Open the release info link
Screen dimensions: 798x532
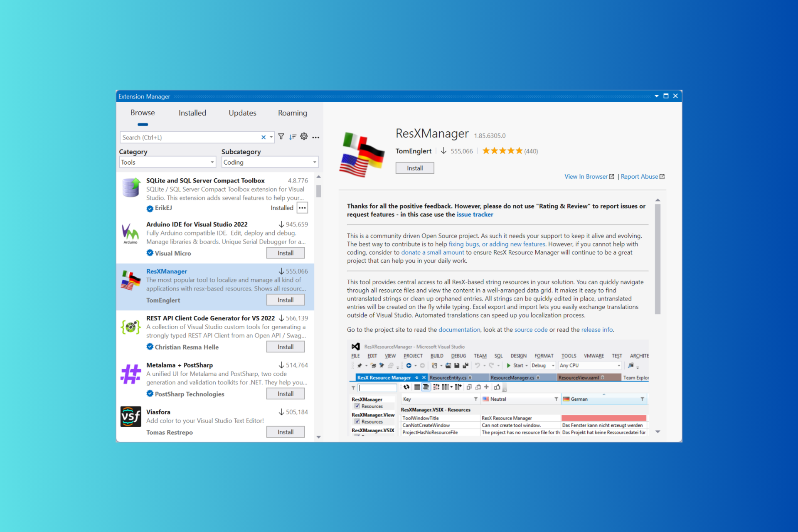coord(597,330)
